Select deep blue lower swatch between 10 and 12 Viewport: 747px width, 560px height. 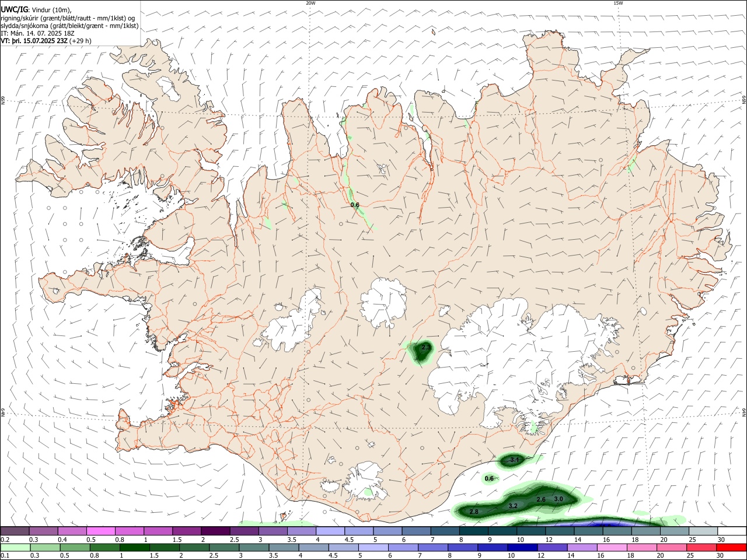pyautogui.click(x=522, y=547)
